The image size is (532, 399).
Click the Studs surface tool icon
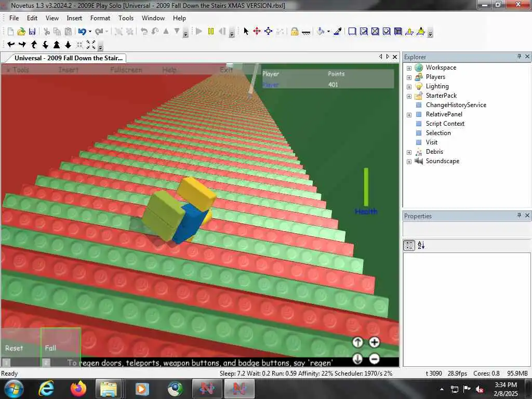[387, 32]
